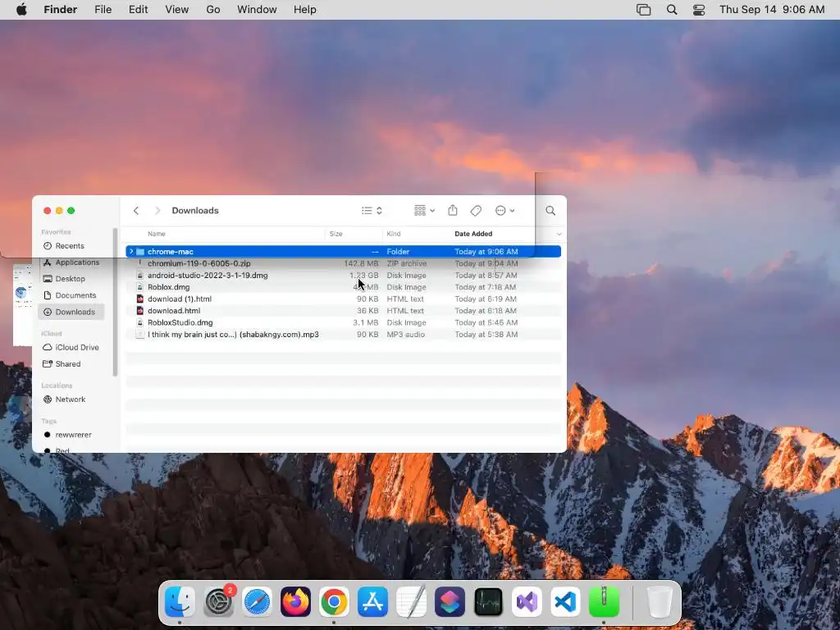Sort by the Size column header
Viewport: 840px width, 630px height.
[336, 234]
